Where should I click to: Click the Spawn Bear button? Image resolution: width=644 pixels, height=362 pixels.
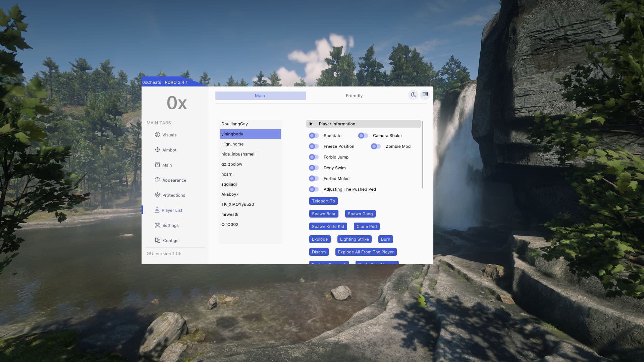pos(323,214)
